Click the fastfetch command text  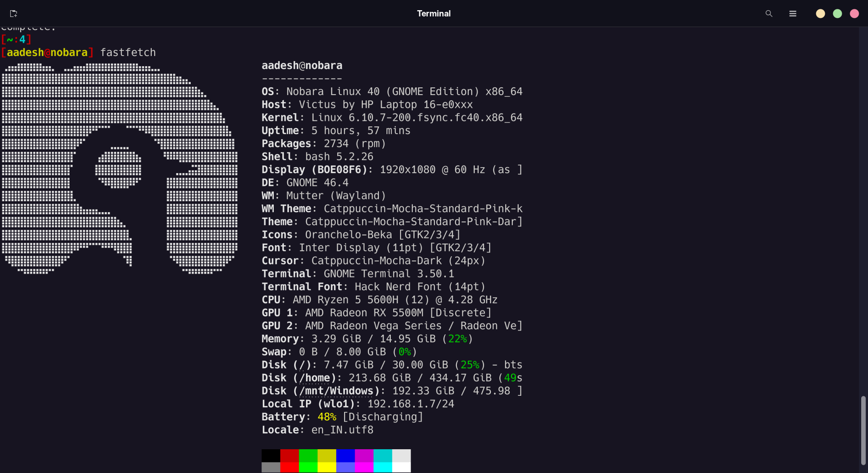coord(128,52)
